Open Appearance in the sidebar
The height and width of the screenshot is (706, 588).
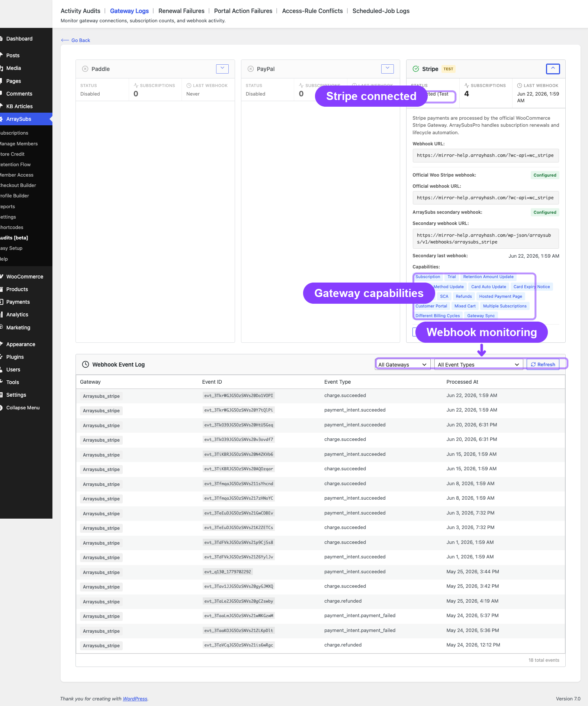coord(26,344)
